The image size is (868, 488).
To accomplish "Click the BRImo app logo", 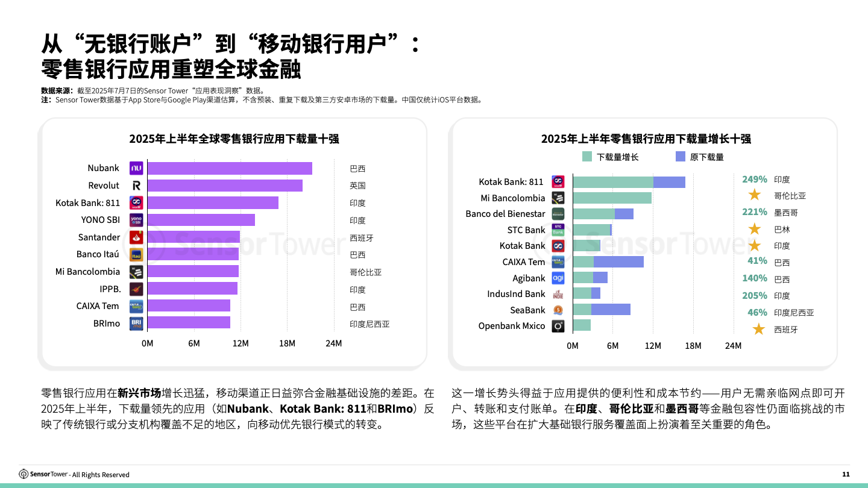I will 136,324.
